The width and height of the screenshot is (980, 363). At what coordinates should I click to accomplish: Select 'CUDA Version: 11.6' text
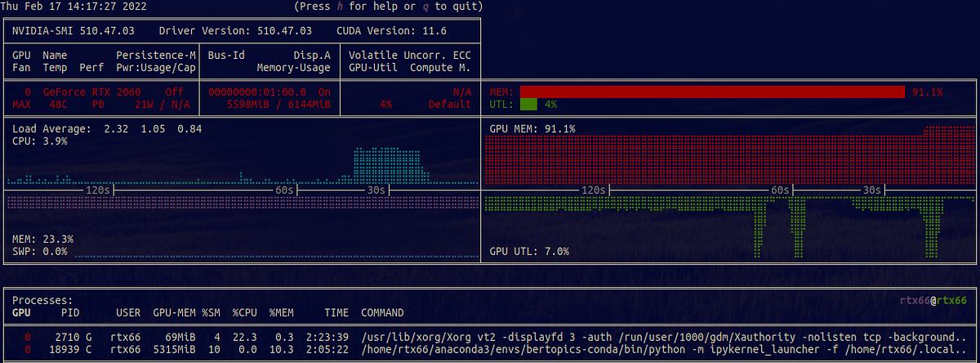coord(391,31)
